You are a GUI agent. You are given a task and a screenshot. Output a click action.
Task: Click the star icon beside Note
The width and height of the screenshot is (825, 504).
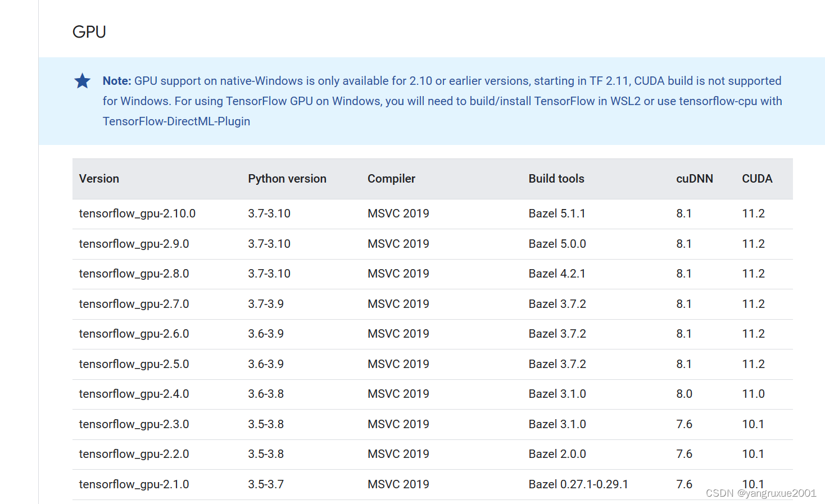83,81
